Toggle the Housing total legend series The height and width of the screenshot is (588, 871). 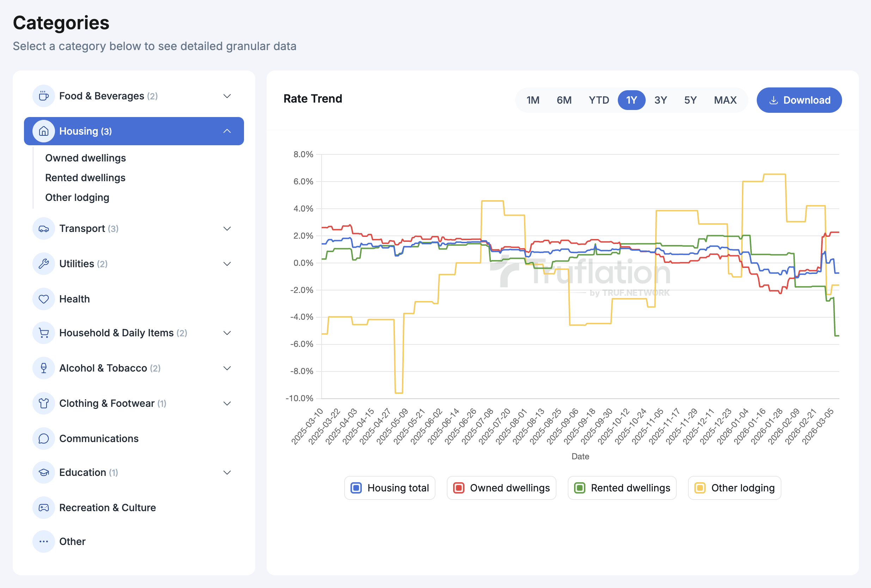pos(389,488)
